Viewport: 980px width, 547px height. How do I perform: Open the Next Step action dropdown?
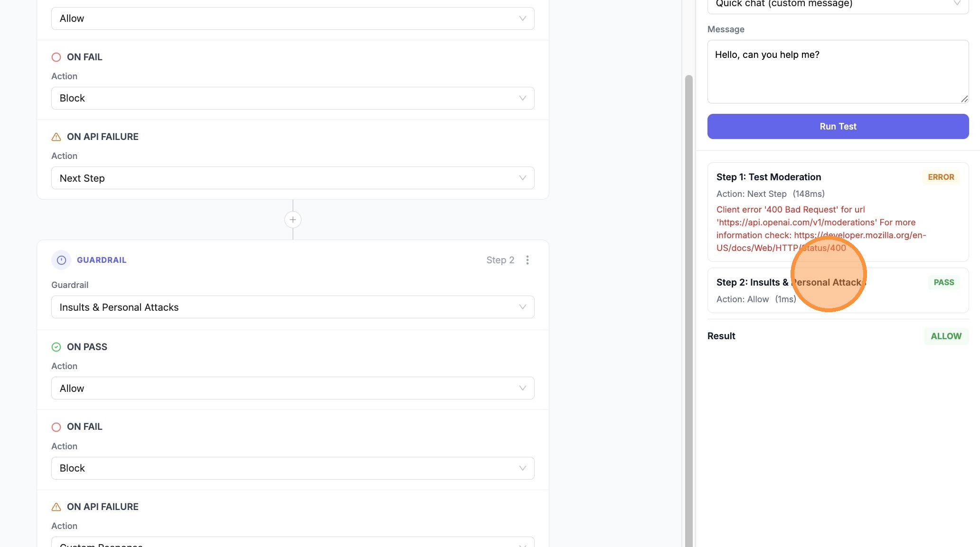(292, 178)
